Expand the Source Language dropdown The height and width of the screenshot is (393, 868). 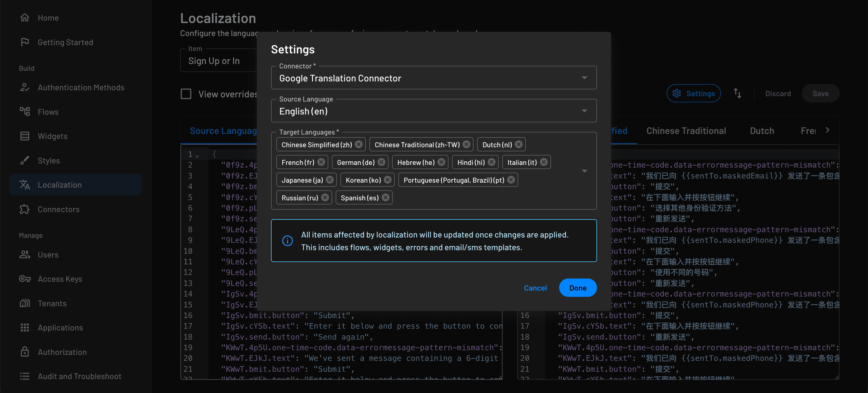click(x=585, y=110)
